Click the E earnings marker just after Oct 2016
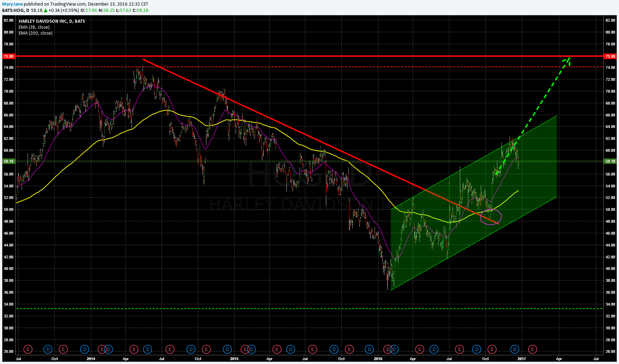Screen dimensions: 619x364 click(492, 349)
